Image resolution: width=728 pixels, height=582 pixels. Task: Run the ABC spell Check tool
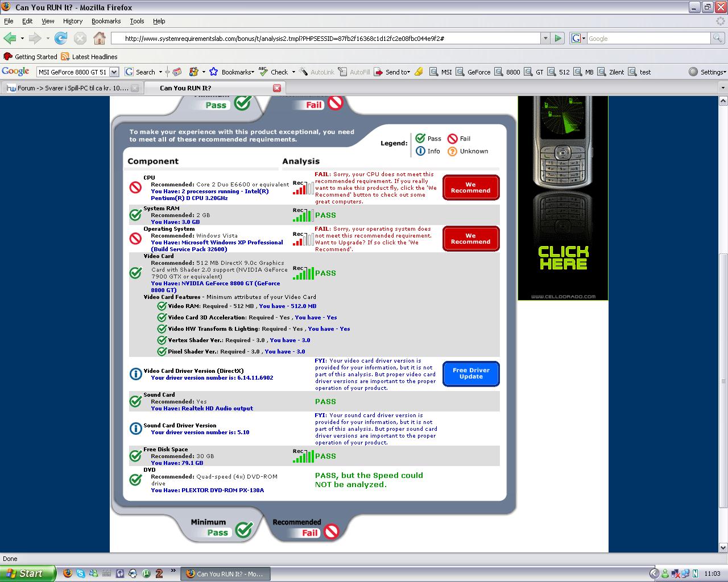click(x=274, y=72)
